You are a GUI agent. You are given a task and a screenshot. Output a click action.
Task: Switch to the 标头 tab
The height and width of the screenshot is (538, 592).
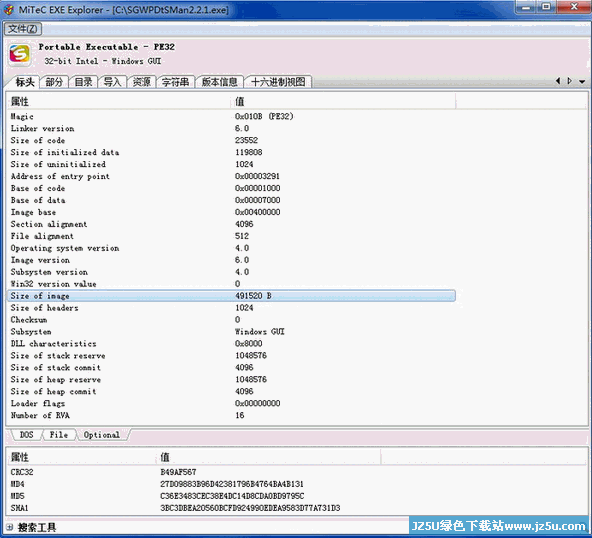point(25,82)
